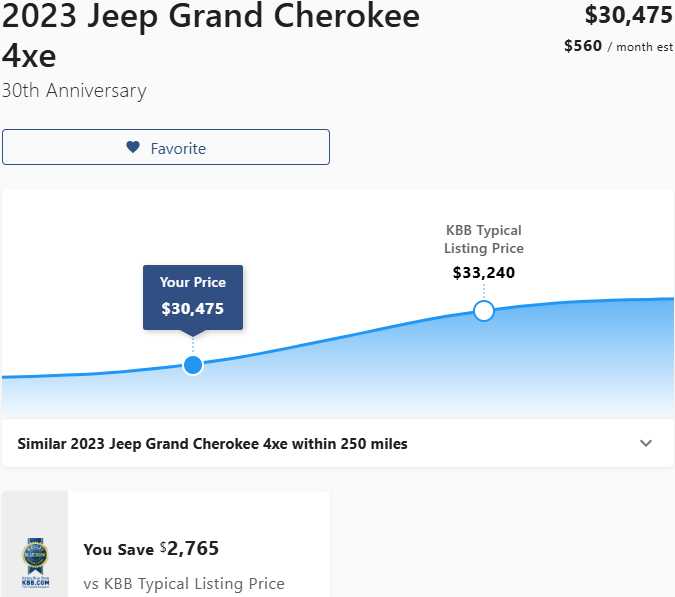Click the heart icon on the Favorite button
The height and width of the screenshot is (597, 675).
(x=133, y=147)
